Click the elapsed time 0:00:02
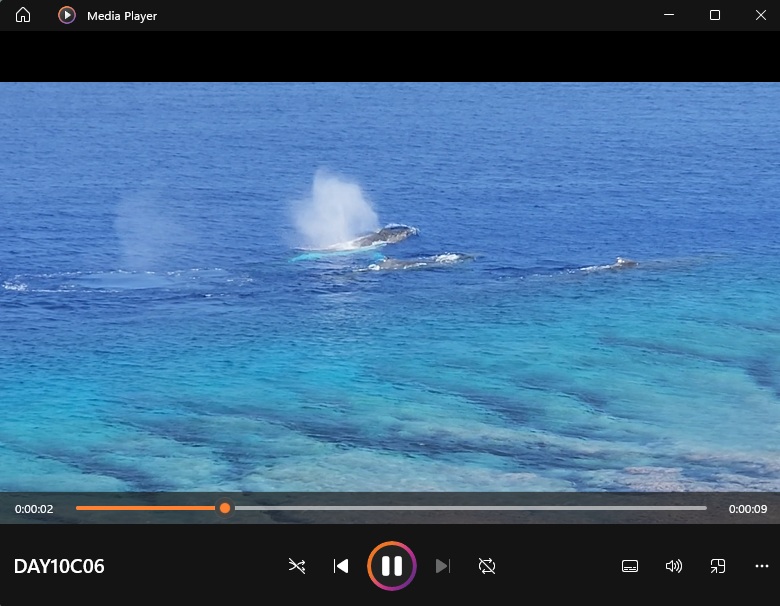The image size is (780, 606). point(34,509)
